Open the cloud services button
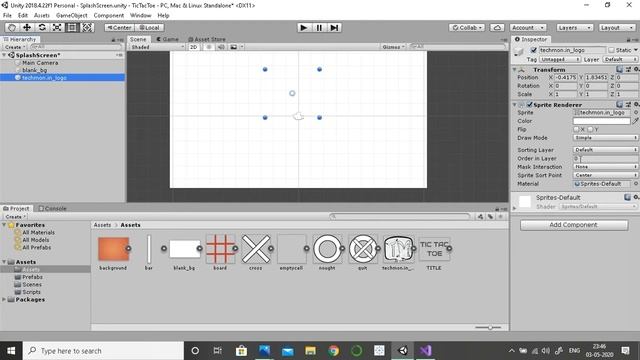The width and height of the screenshot is (640, 360). (497, 27)
